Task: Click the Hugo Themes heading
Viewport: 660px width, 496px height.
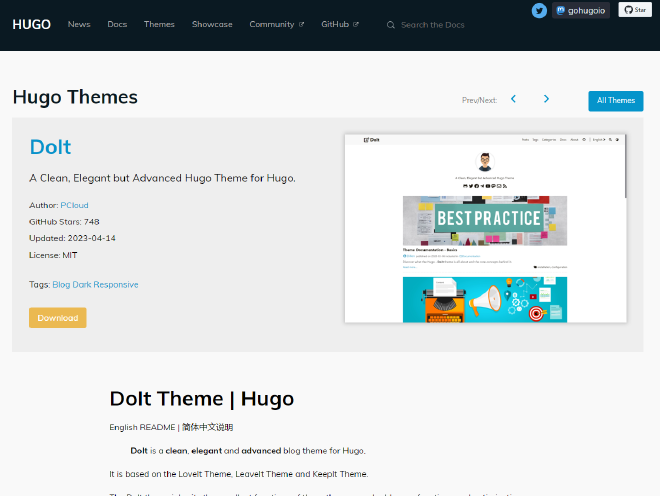Action: pyautogui.click(x=75, y=97)
